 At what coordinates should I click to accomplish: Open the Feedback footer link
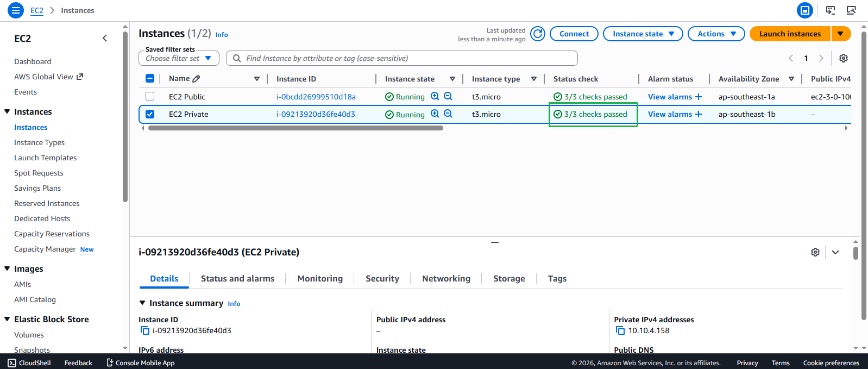[x=78, y=363]
